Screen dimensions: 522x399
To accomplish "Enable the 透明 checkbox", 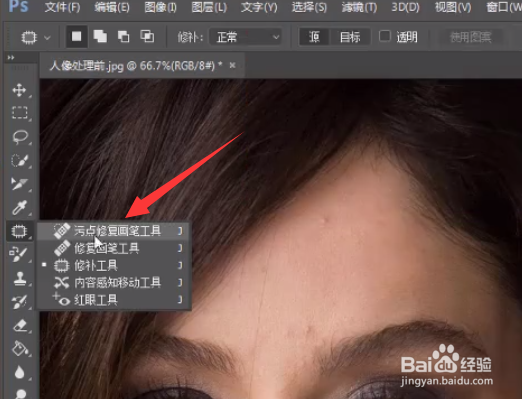I will [385, 36].
